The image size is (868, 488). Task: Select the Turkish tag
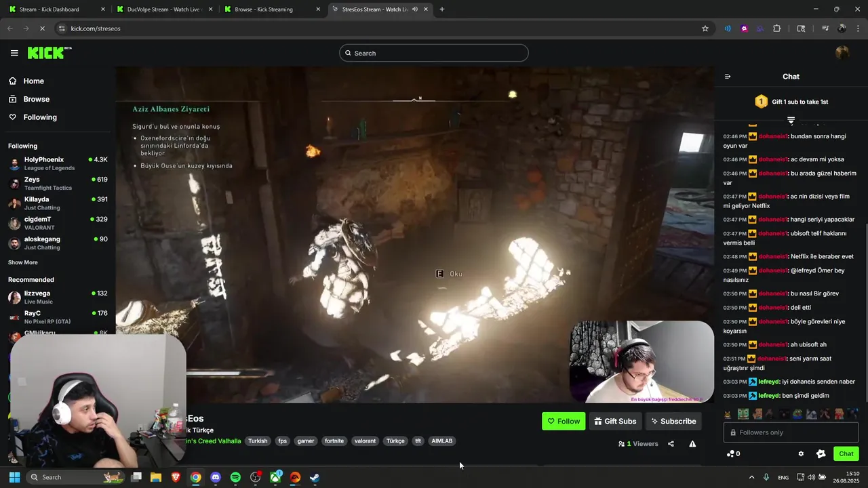coord(258,441)
